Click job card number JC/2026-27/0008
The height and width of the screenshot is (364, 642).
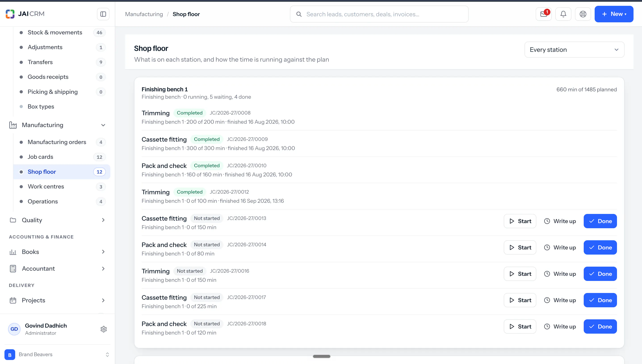click(x=230, y=113)
